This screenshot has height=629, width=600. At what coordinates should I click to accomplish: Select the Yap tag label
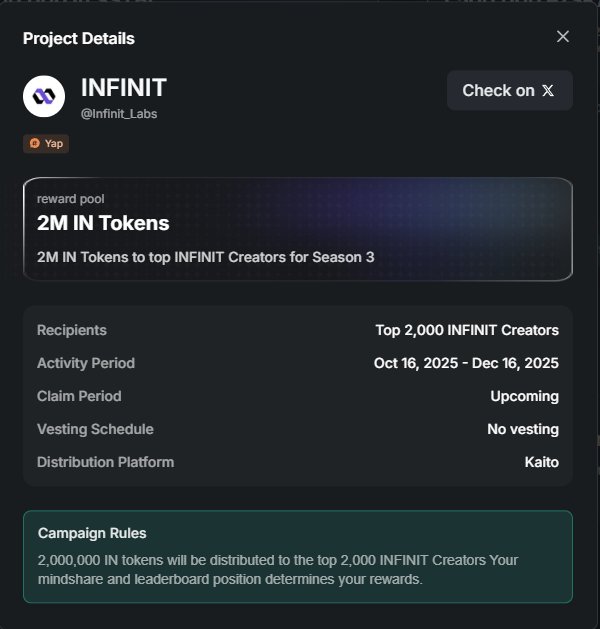click(x=54, y=143)
